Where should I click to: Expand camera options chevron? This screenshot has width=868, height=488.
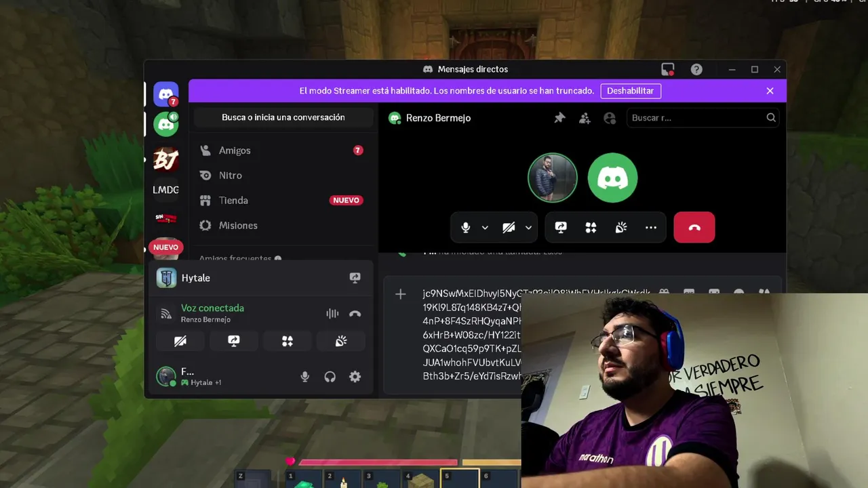528,228
